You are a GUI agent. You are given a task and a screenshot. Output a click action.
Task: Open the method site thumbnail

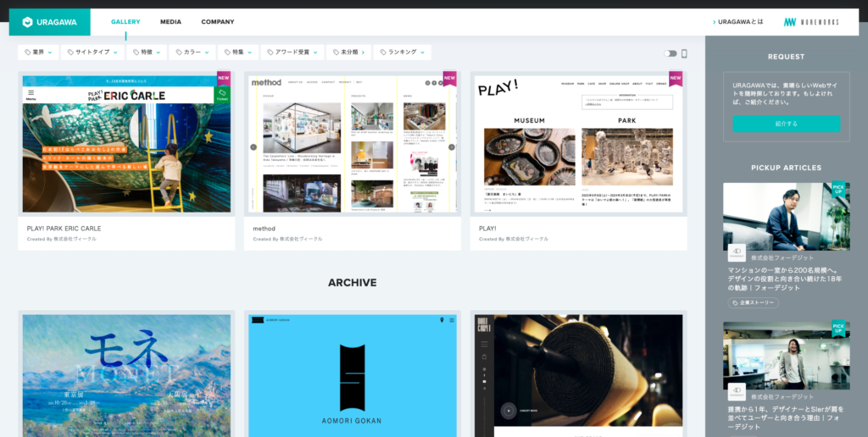pos(353,144)
